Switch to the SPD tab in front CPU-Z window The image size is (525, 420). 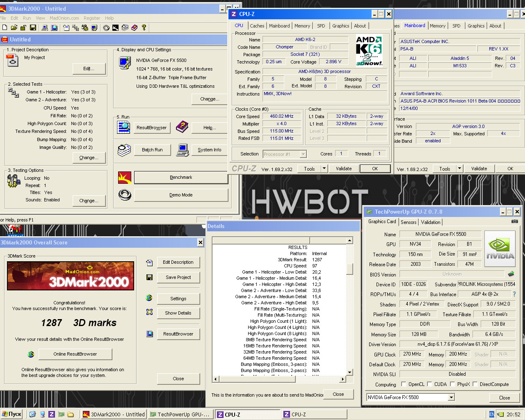coord(321,26)
